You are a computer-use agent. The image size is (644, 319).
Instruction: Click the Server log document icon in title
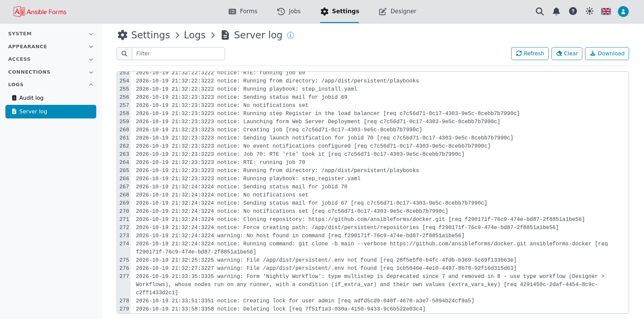click(225, 35)
